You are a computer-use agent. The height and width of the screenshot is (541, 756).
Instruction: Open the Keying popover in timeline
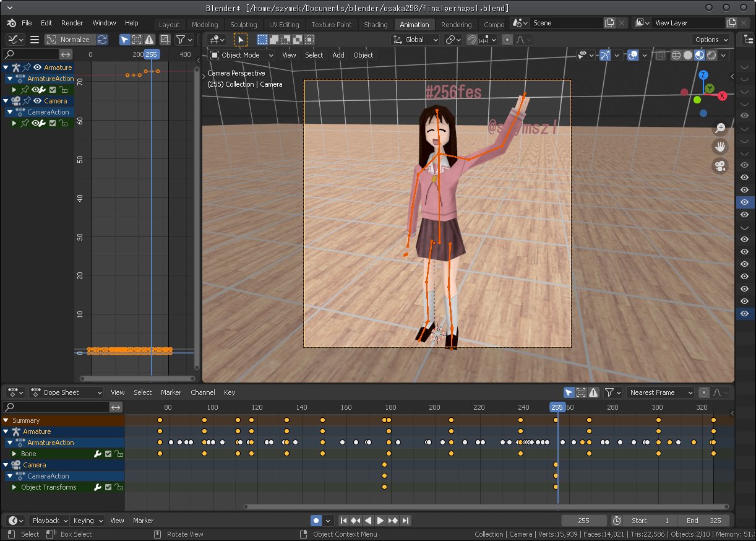87,521
